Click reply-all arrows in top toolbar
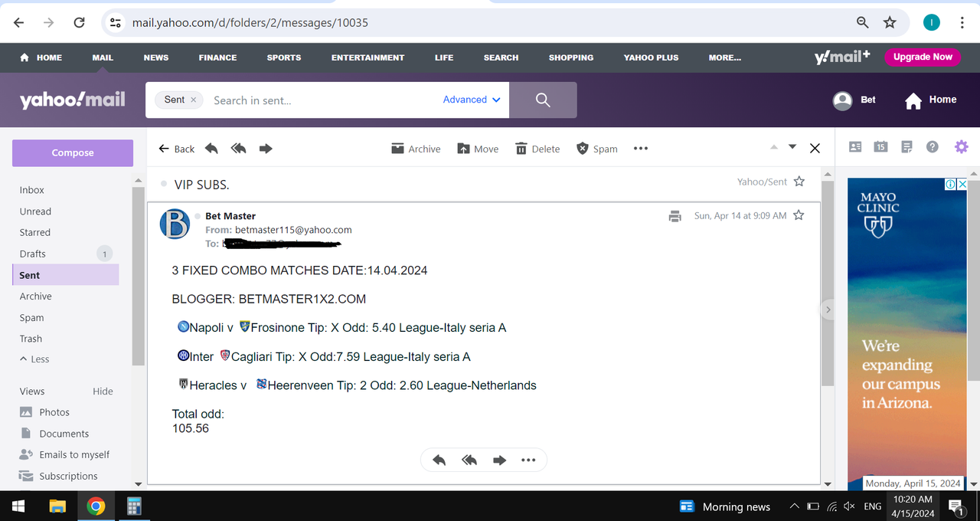The image size is (980, 521). click(239, 149)
